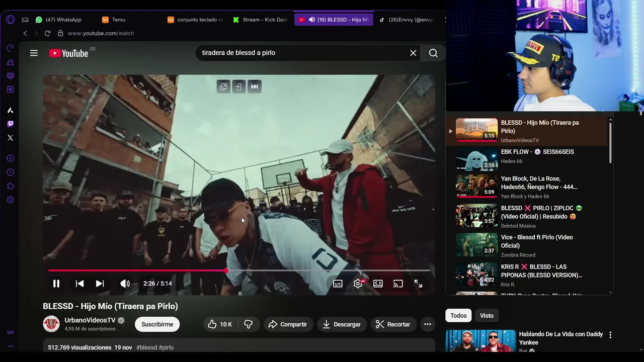Play Vice - Blessd ft Pirlo video

tap(526, 245)
